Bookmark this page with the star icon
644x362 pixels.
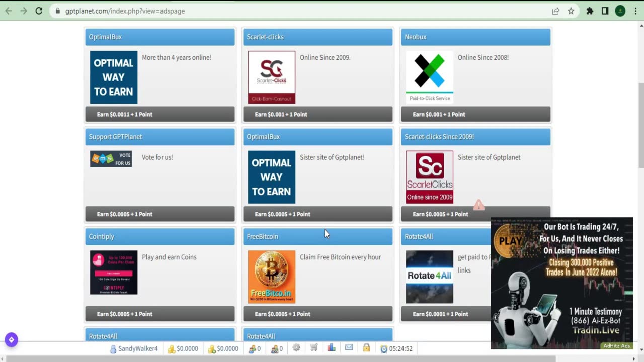coord(571,11)
